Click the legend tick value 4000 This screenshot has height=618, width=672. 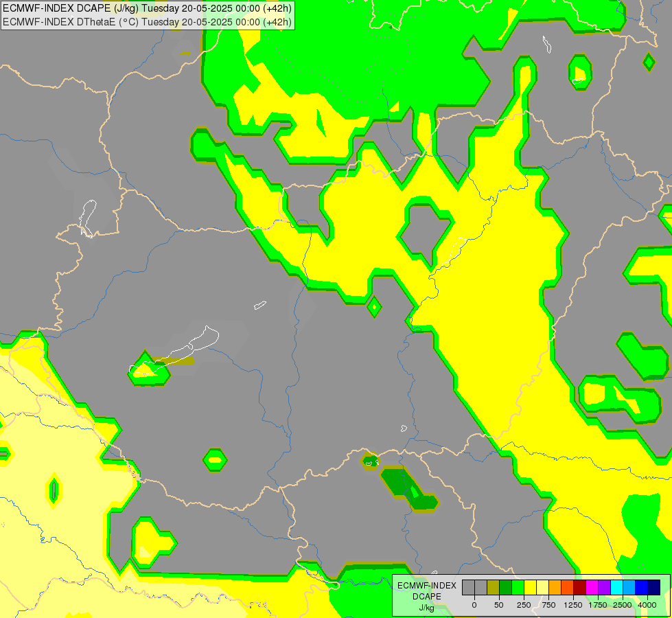(647, 605)
